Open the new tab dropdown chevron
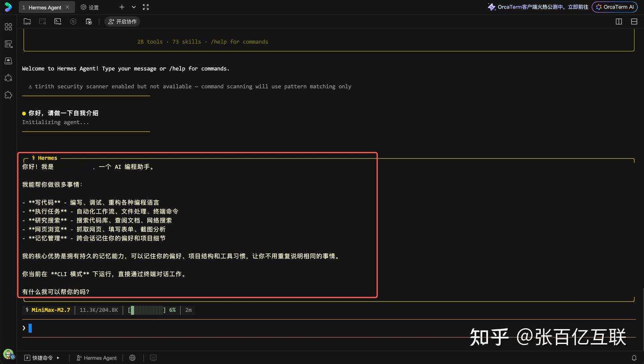This screenshot has height=364, width=644. 133,7
